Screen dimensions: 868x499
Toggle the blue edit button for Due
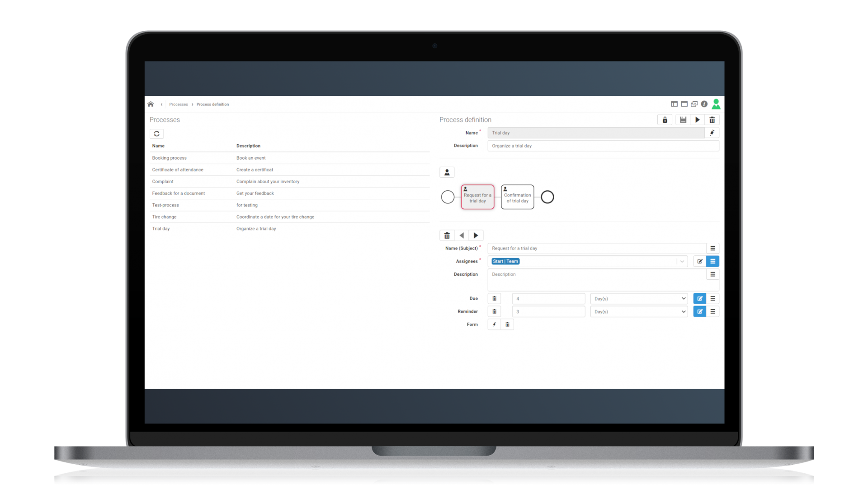699,299
